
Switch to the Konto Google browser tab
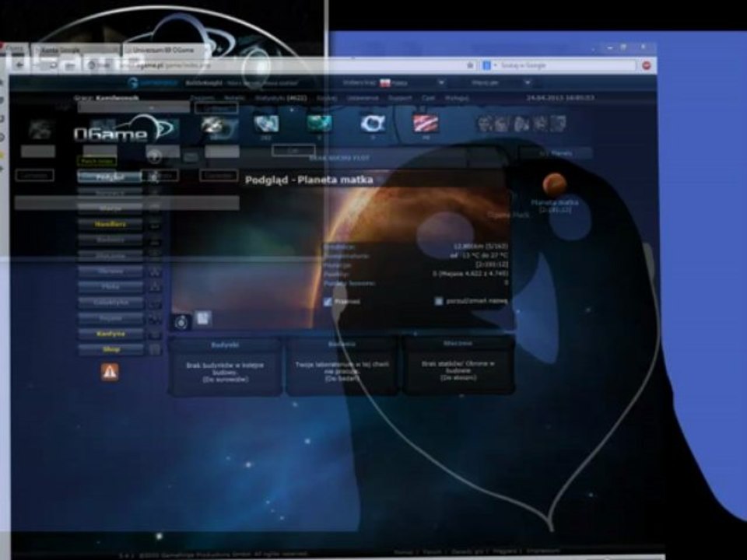coord(75,50)
